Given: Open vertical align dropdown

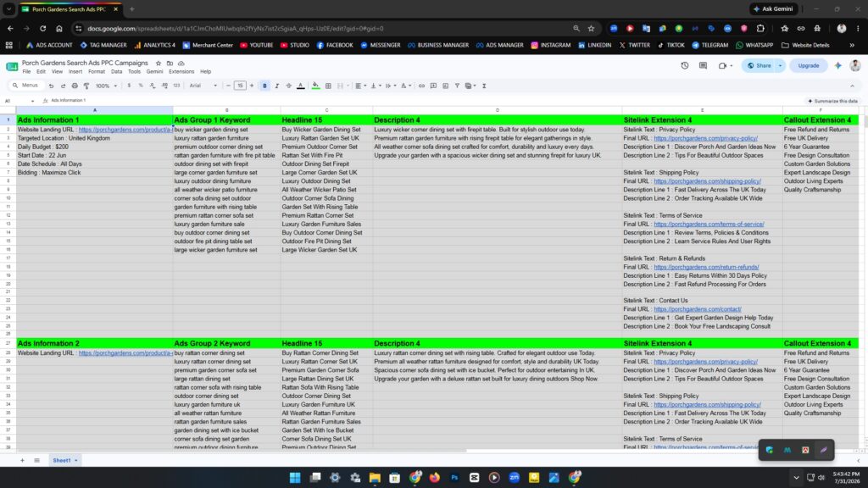Looking at the screenshot, I should coord(375,86).
